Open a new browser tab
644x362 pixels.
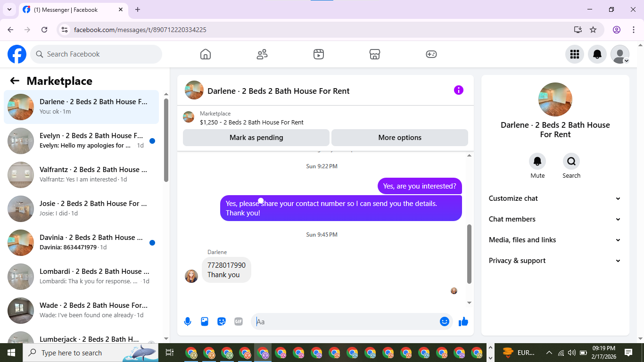point(138,9)
